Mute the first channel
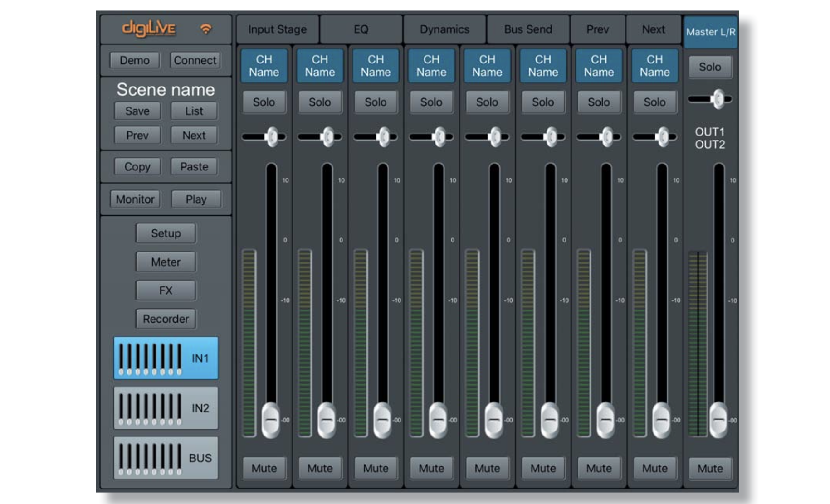This screenshot has height=504, width=830. coord(264,468)
